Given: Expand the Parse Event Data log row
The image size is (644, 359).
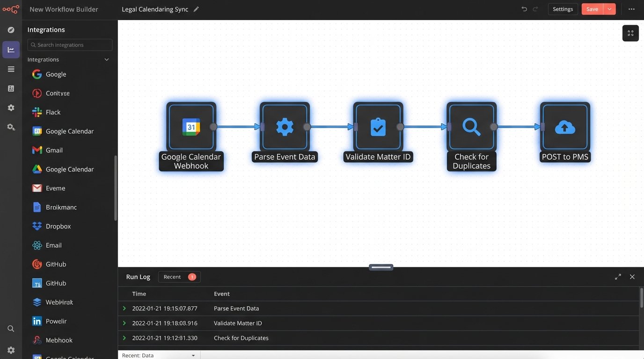Looking at the screenshot, I should point(124,308).
